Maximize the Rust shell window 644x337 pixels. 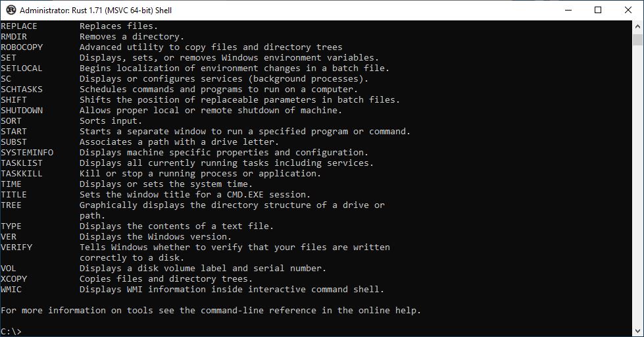[598, 10]
